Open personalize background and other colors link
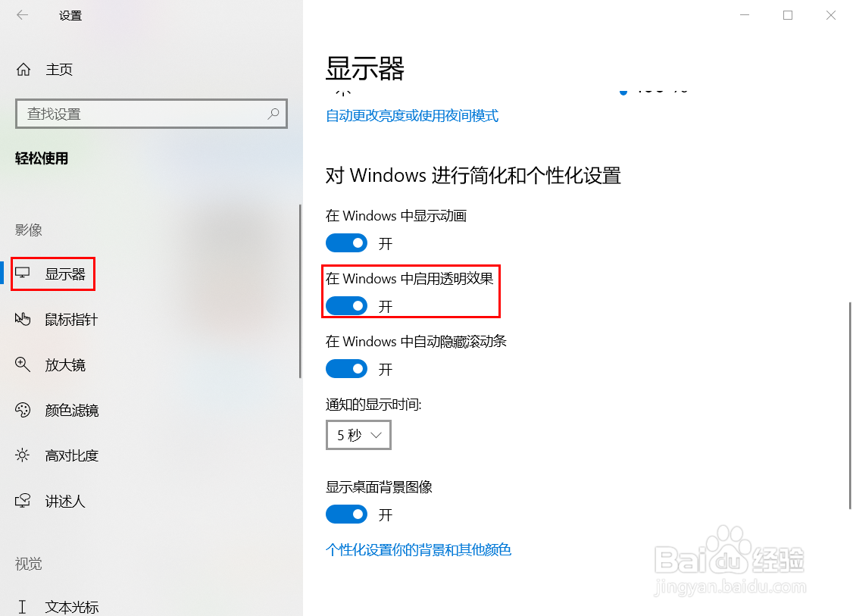 click(418, 549)
